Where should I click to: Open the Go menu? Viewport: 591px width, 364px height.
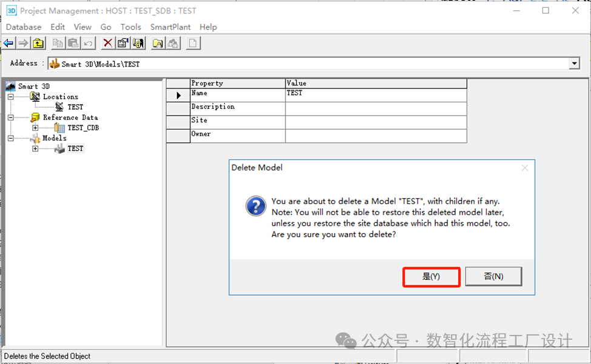coord(106,27)
